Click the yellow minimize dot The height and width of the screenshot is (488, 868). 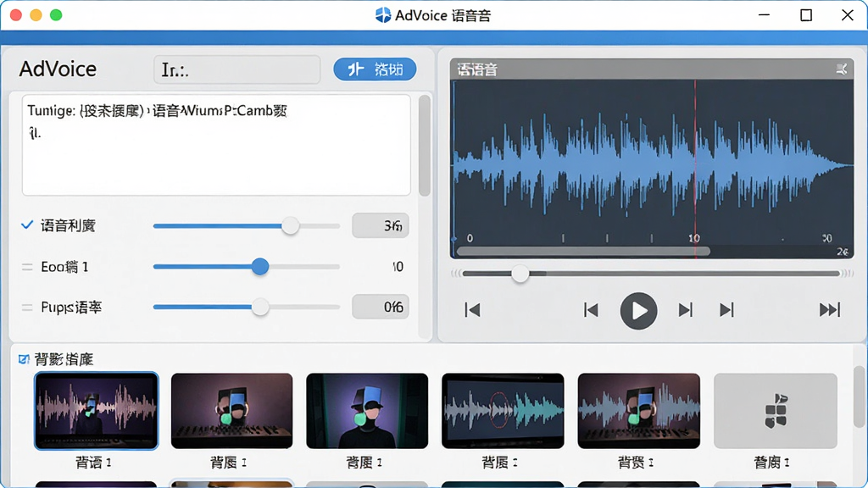click(36, 15)
